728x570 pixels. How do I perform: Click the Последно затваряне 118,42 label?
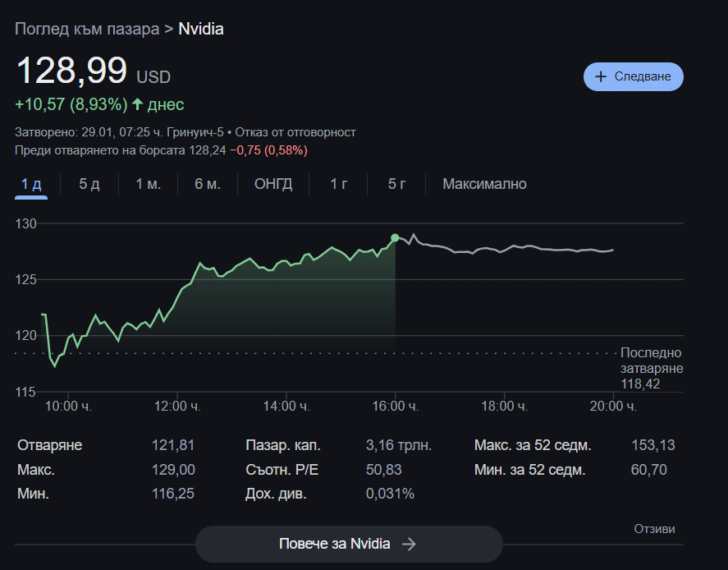(x=652, y=369)
